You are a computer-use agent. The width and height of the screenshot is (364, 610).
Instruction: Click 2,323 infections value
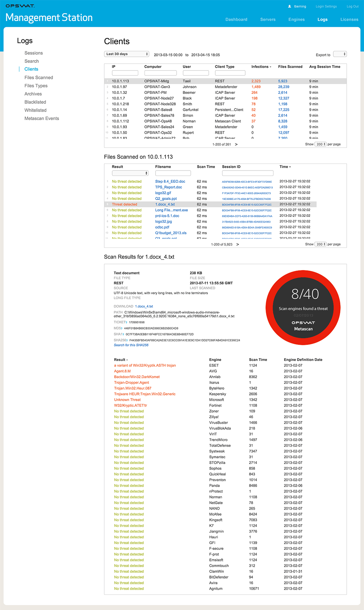coord(256,81)
